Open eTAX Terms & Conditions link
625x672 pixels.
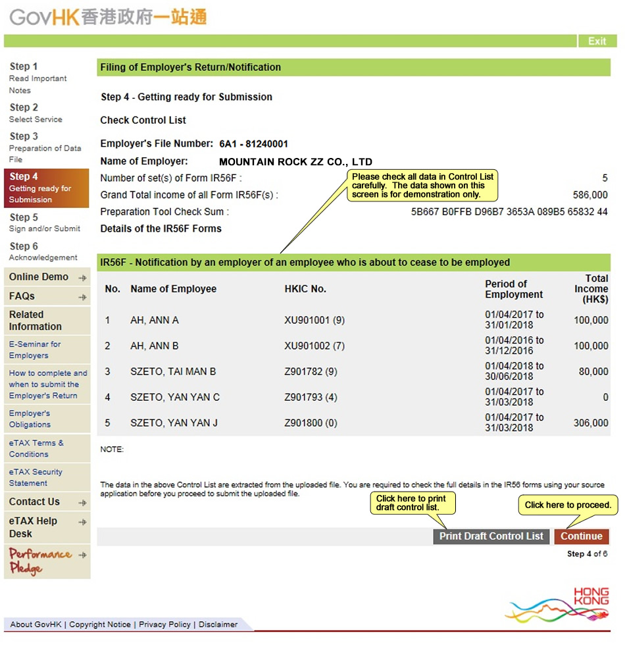(x=36, y=448)
